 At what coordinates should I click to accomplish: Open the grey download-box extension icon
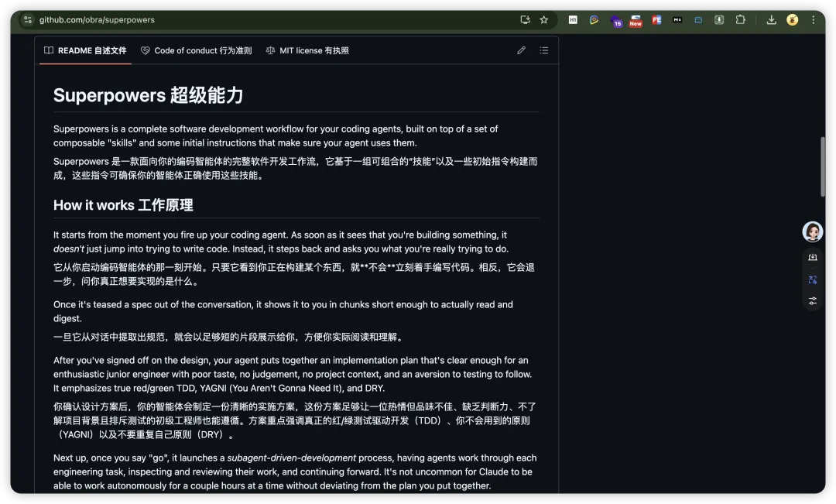click(x=719, y=19)
